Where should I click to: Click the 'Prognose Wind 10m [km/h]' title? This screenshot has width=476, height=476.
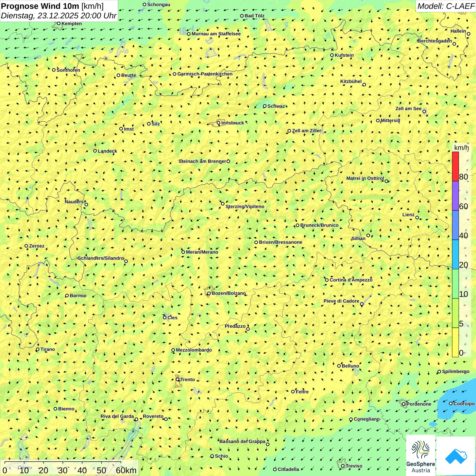(52, 6)
